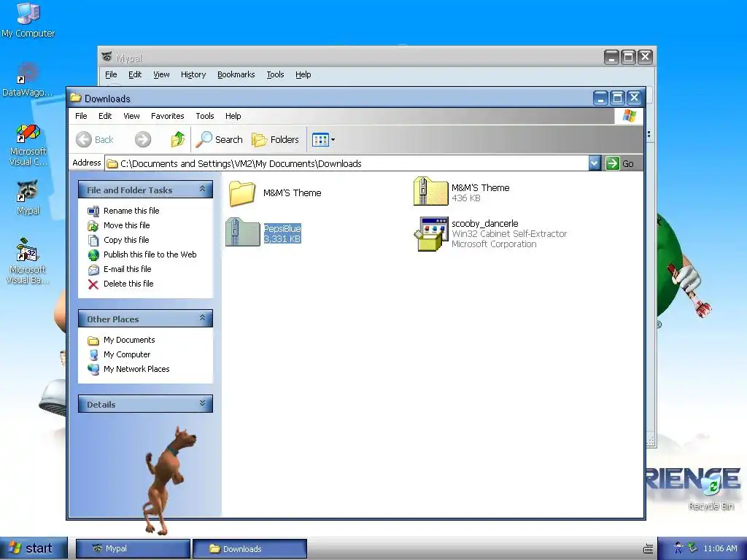Screen dimensions: 747x560
Task: Click the Publish globe icon
Action: (x=93, y=254)
